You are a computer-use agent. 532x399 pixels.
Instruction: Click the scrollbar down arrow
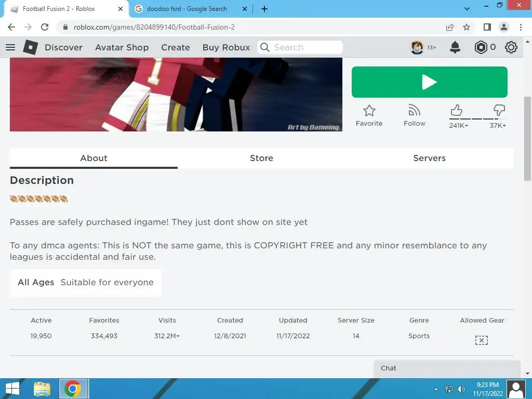click(x=527, y=374)
